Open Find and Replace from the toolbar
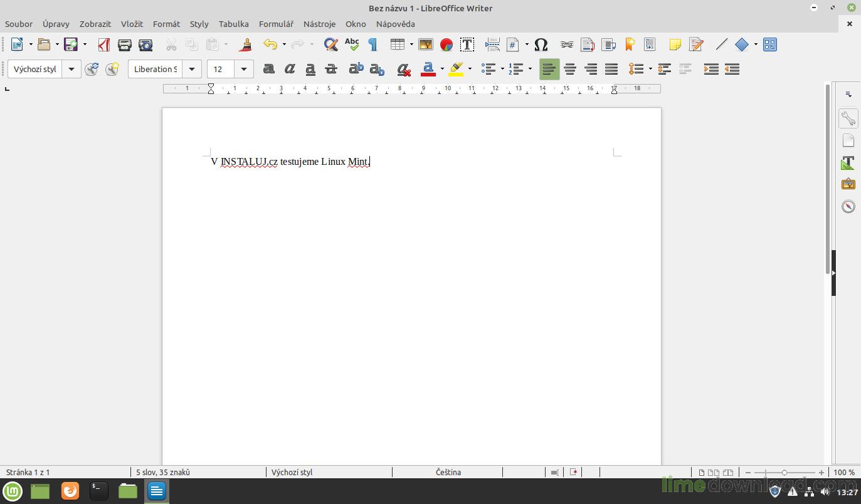 point(330,45)
